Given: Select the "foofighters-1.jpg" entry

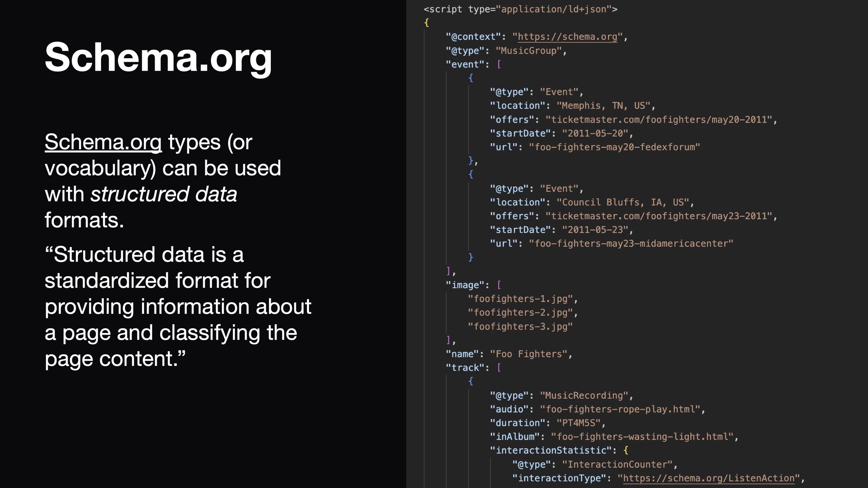Looking at the screenshot, I should pyautogui.click(x=520, y=299).
